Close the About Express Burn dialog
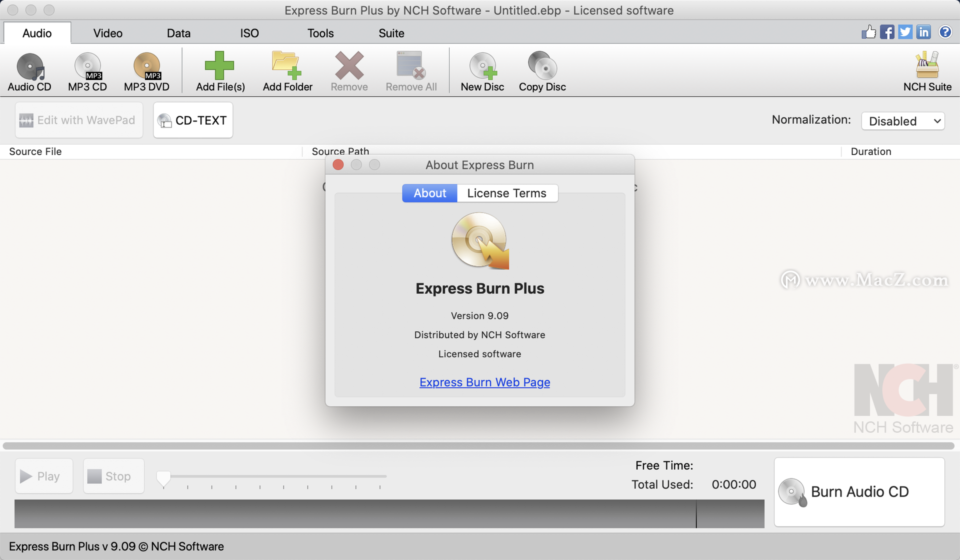 tap(338, 164)
